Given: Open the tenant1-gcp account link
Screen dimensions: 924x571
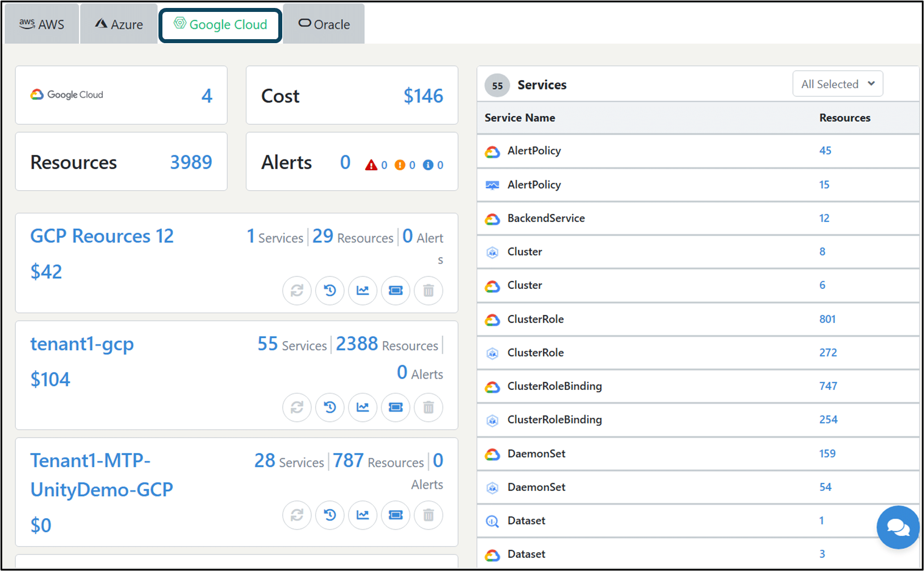Looking at the screenshot, I should (82, 344).
